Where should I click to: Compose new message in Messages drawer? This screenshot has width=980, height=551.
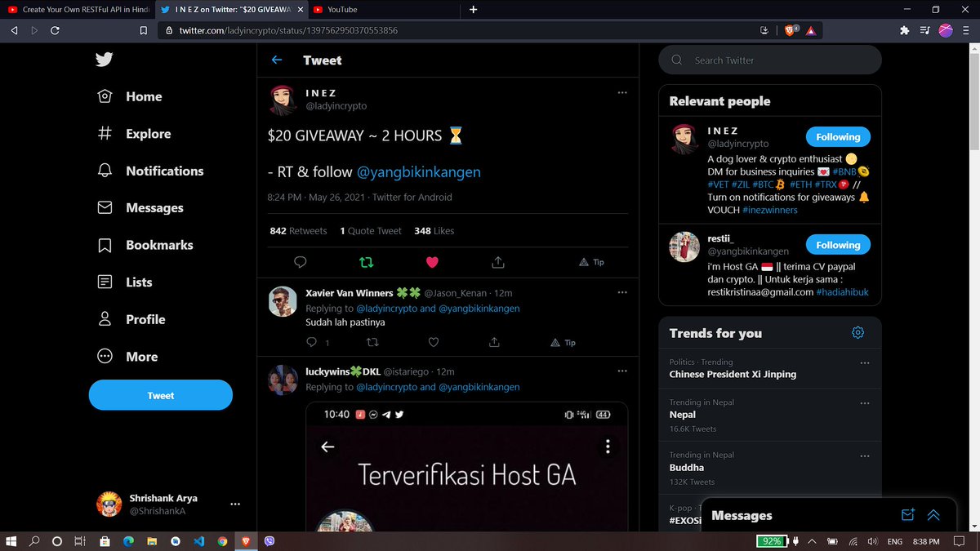tap(907, 515)
